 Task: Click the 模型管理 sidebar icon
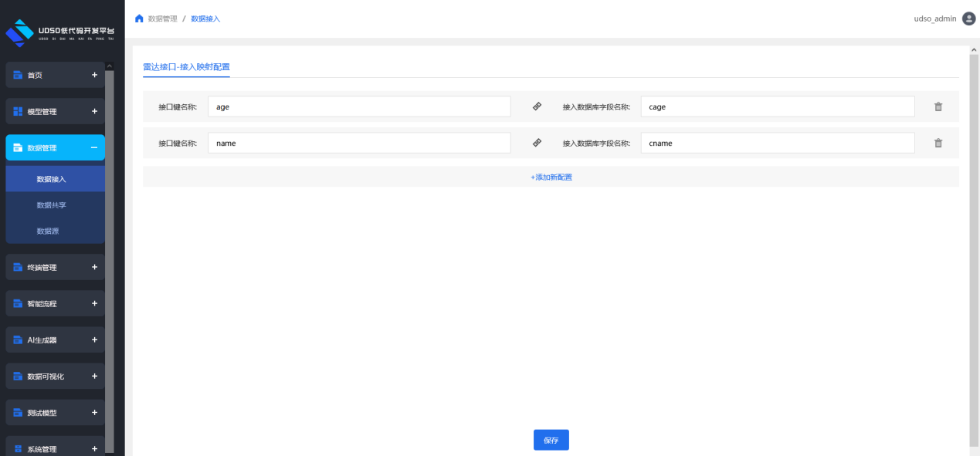pyautogui.click(x=18, y=111)
